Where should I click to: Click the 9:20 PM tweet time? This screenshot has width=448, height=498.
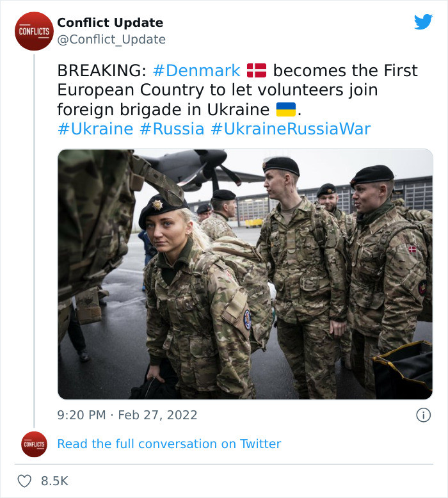(x=81, y=415)
